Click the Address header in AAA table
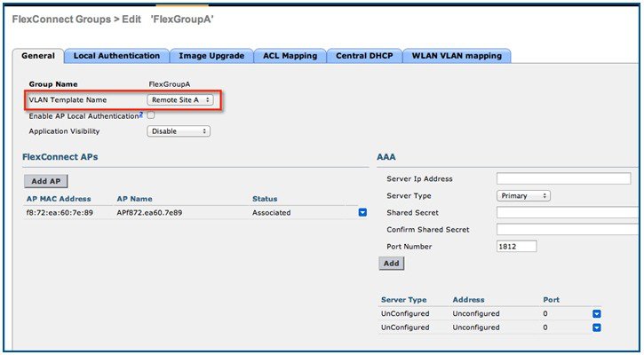The height and width of the screenshot is (355, 644). coord(469,300)
